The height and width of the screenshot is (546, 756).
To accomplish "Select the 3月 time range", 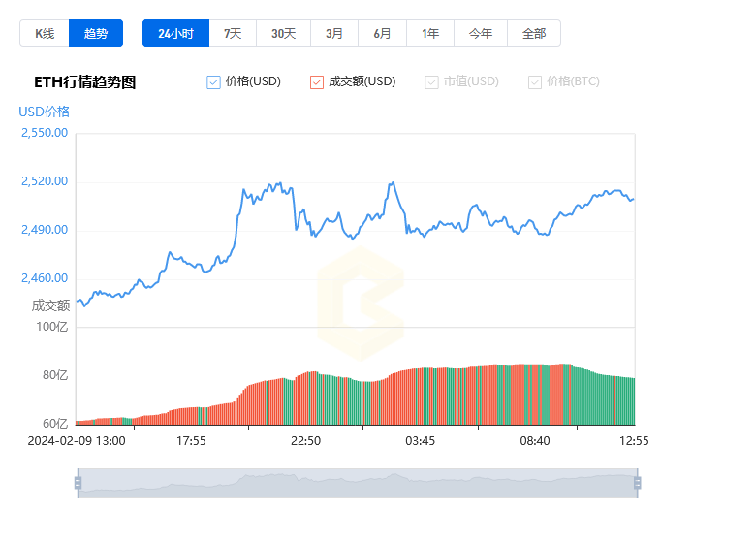I will coord(334,33).
